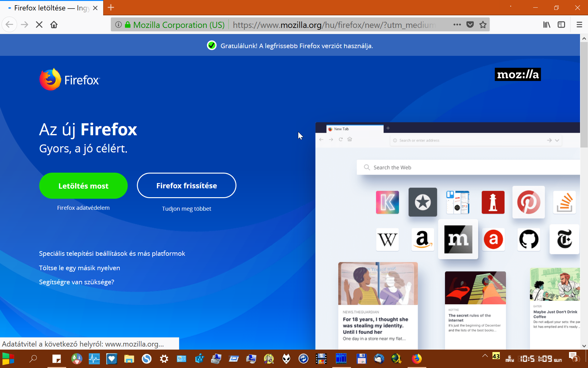This screenshot has height=368, width=588.
Task: Close the Firefox letöltése tab
Action: coord(95,8)
